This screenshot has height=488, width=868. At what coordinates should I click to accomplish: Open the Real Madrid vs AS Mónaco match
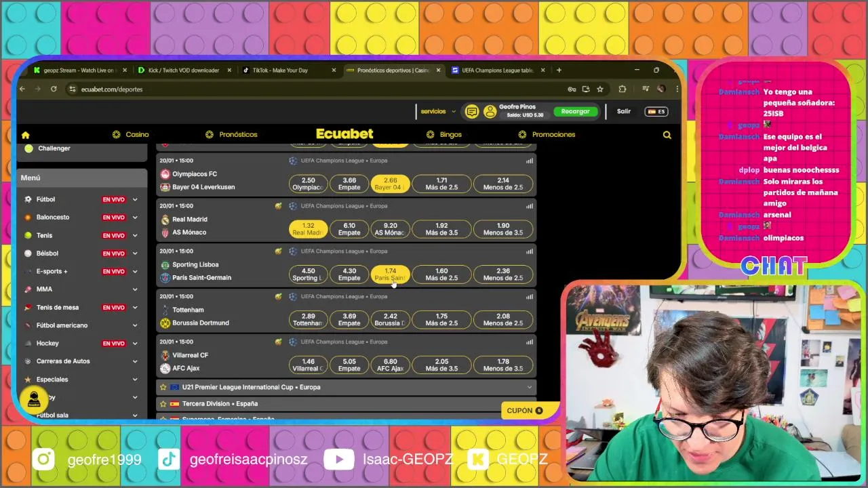190,226
